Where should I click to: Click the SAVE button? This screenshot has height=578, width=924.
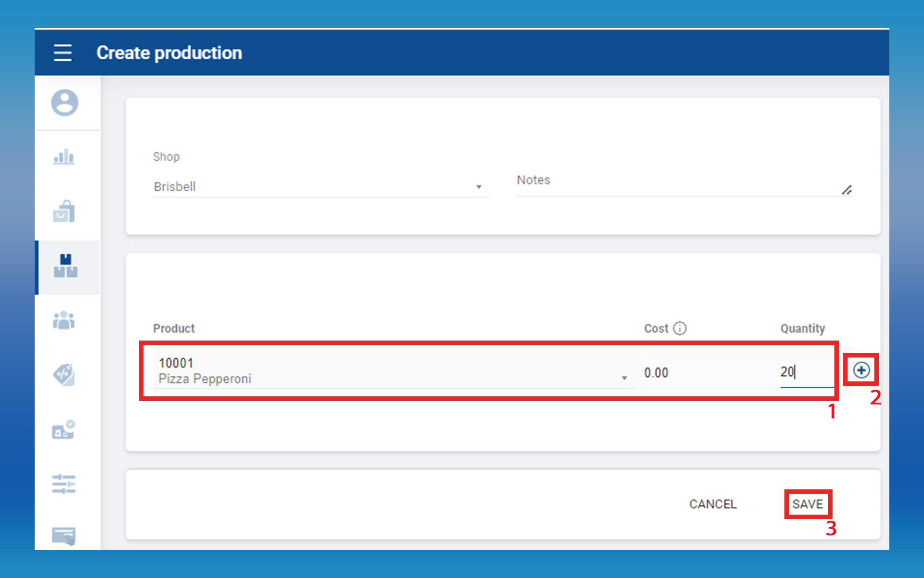[808, 504]
